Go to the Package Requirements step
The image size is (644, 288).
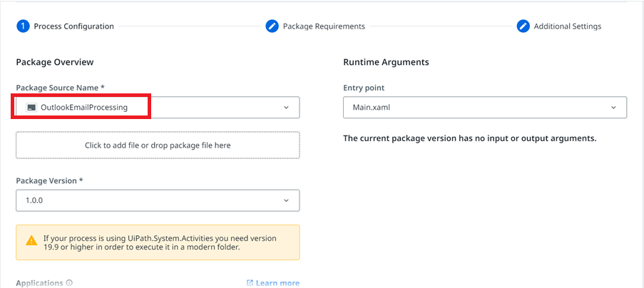(x=324, y=26)
